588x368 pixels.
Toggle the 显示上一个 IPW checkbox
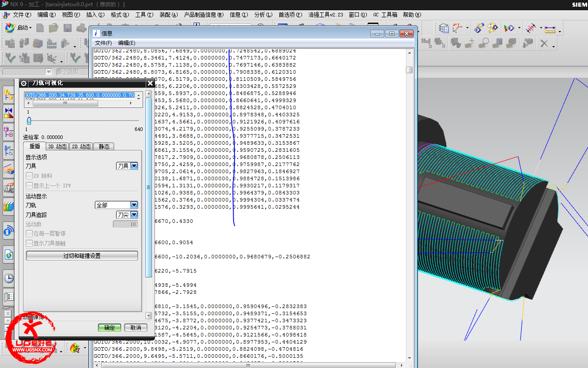29,186
